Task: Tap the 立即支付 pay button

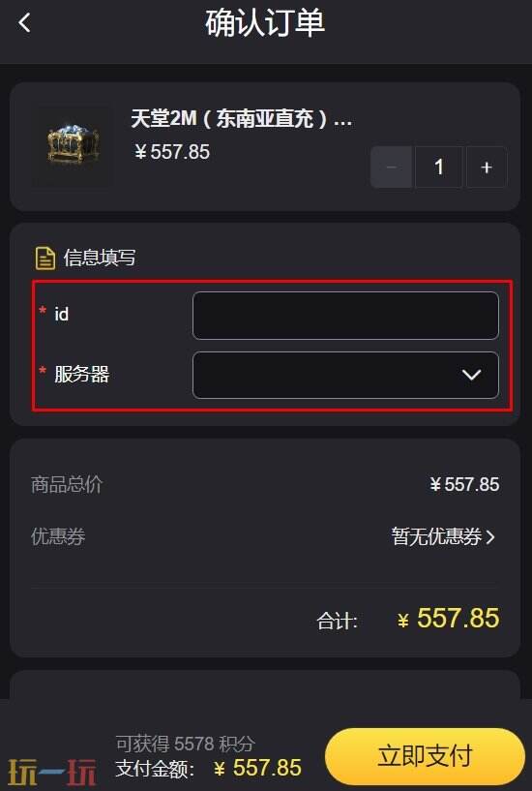Action: point(426,756)
